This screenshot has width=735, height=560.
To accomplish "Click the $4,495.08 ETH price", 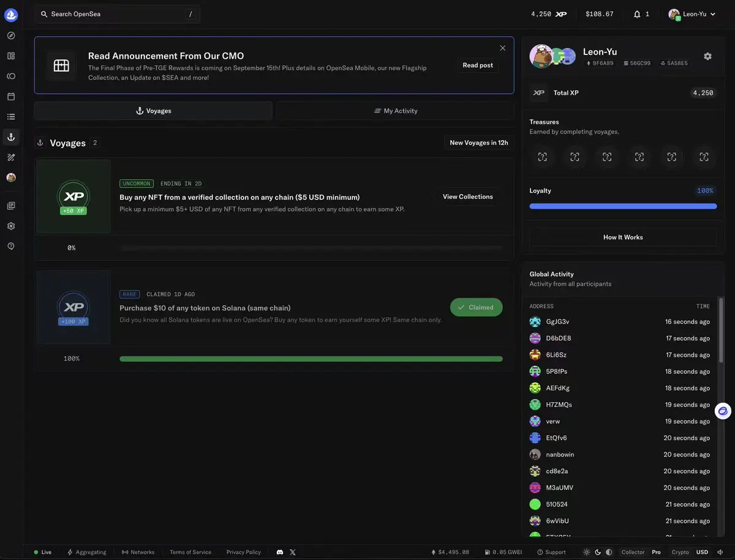I will pyautogui.click(x=450, y=552).
